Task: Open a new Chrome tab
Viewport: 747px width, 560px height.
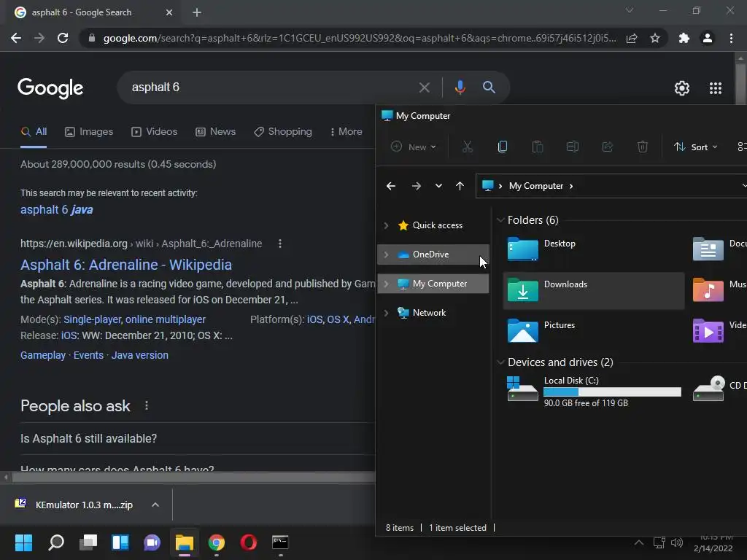Action: [197, 13]
